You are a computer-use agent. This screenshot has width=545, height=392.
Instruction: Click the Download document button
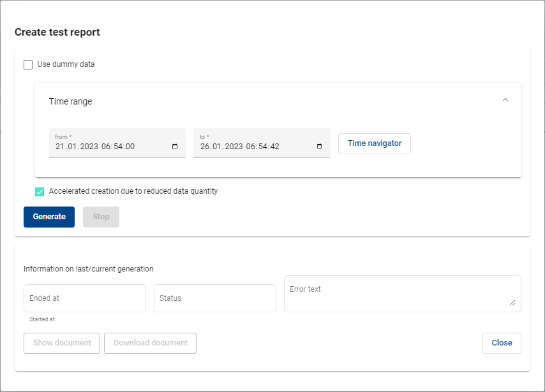[151, 343]
